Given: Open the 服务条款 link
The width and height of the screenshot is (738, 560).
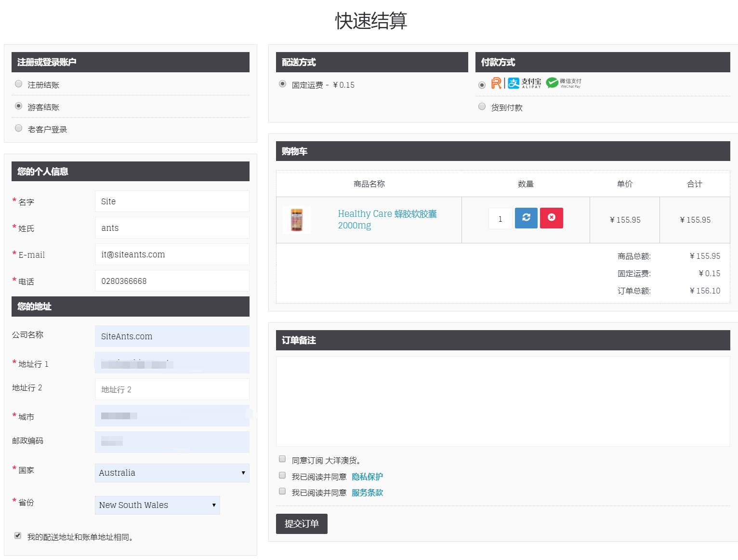Looking at the screenshot, I should click(367, 493).
